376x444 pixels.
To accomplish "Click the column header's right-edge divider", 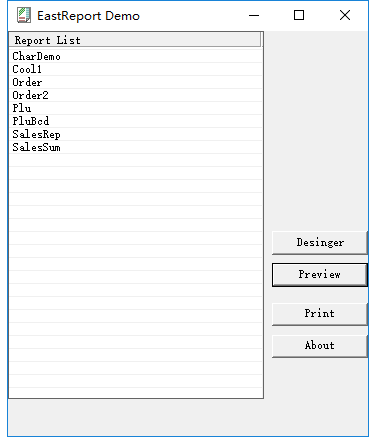I will click(x=261, y=40).
